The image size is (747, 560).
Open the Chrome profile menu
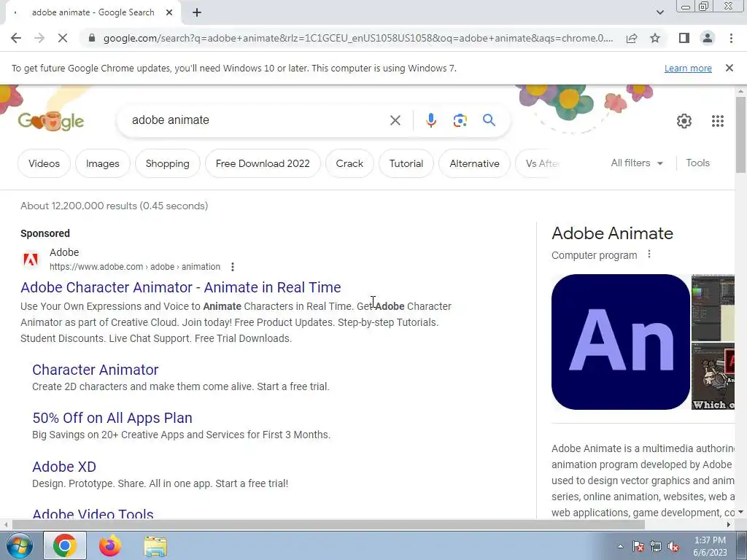[708, 38]
